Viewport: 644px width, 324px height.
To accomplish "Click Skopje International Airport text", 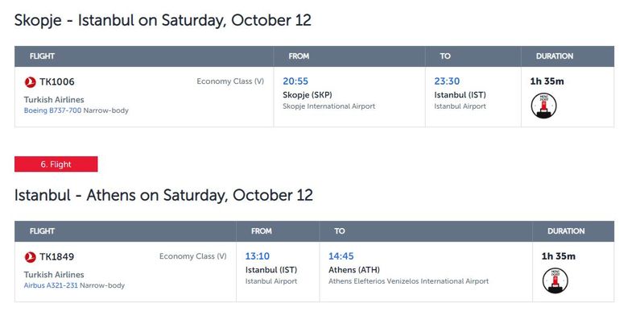I will coord(329,106).
